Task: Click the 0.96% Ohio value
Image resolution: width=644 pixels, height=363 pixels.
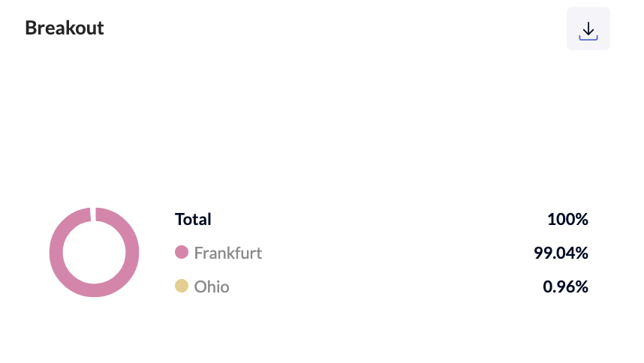Action: coord(565,286)
